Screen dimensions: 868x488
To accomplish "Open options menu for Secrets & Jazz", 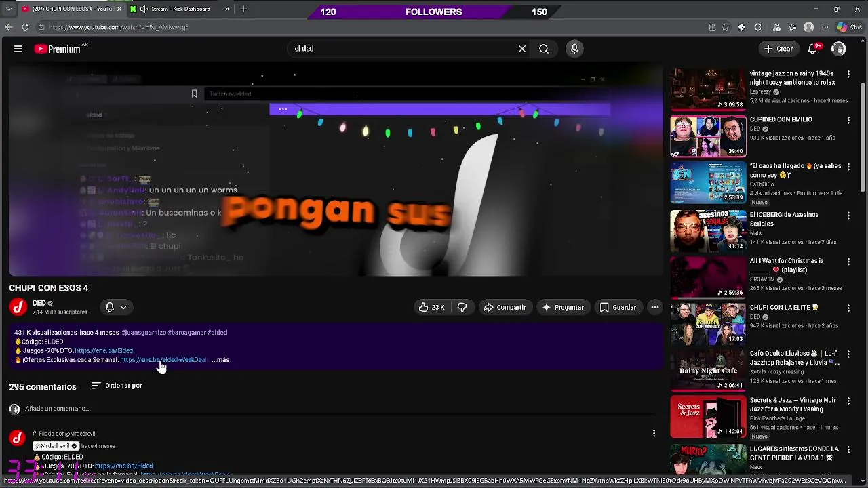I will click(x=848, y=401).
